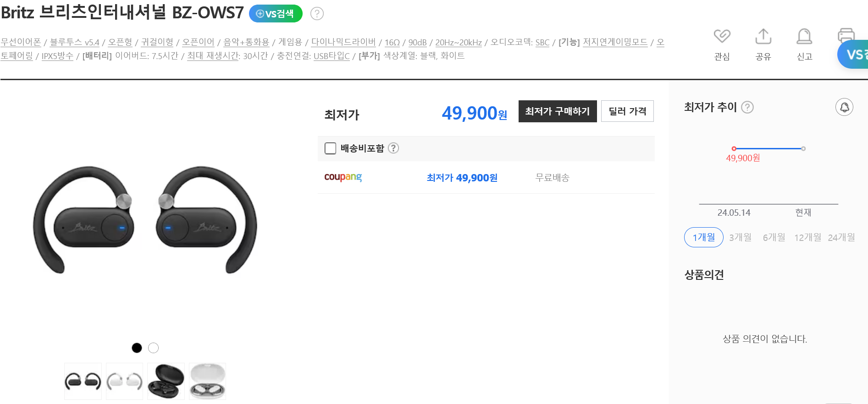Image resolution: width=868 pixels, height=404 pixels.
Task: Select the black charging case thumbnail
Action: 166,382
